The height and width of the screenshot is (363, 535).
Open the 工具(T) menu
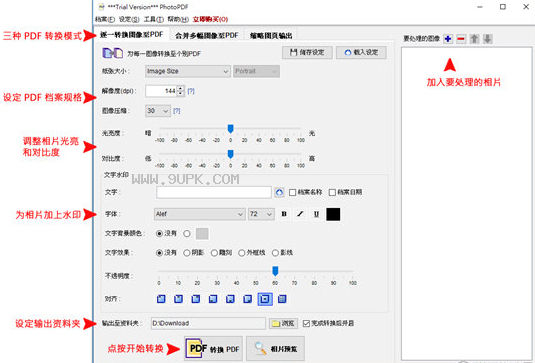click(154, 19)
